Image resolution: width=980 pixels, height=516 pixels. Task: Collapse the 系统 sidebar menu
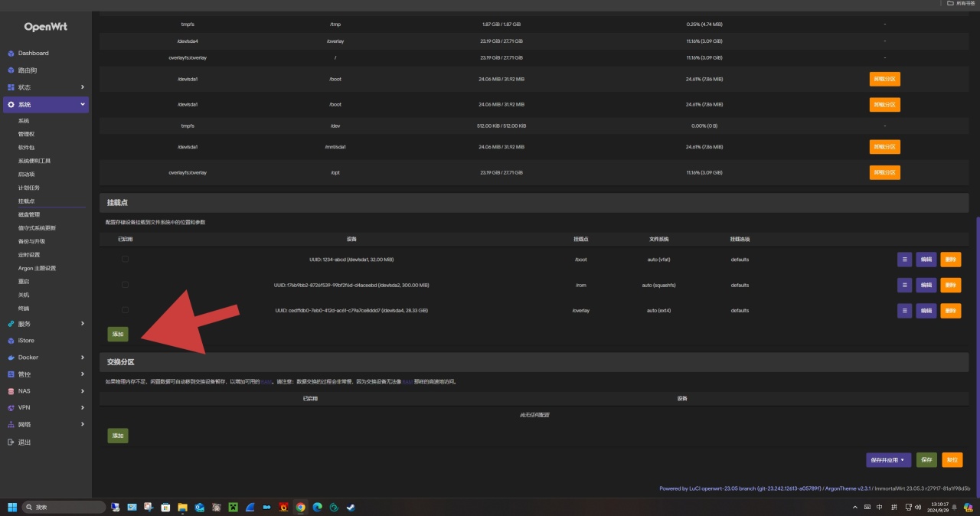pyautogui.click(x=82, y=104)
